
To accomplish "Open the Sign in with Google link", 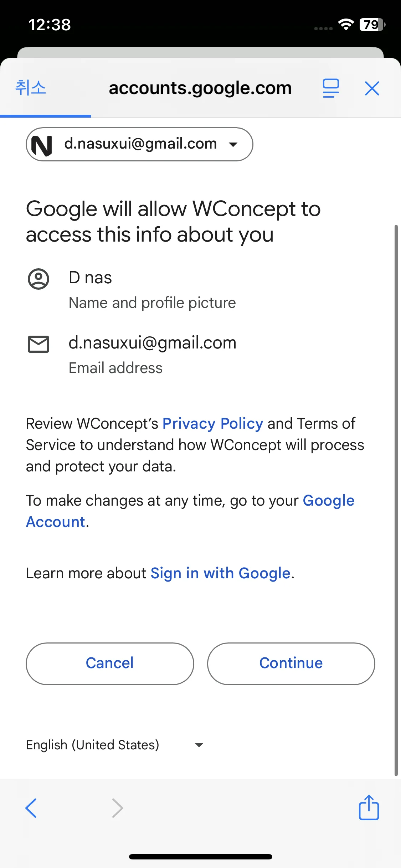I will coord(221,573).
